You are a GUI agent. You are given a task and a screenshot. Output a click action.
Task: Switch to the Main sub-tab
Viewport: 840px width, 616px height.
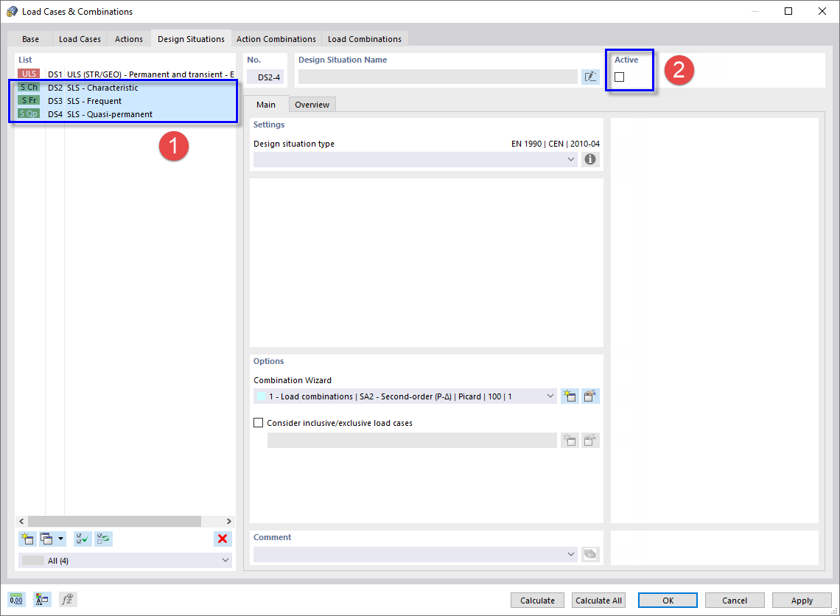click(266, 104)
